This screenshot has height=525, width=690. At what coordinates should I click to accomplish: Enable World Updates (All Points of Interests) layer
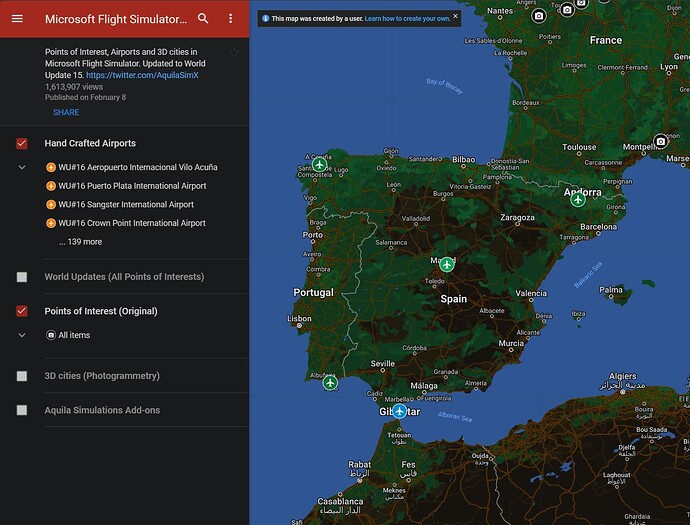pos(22,277)
